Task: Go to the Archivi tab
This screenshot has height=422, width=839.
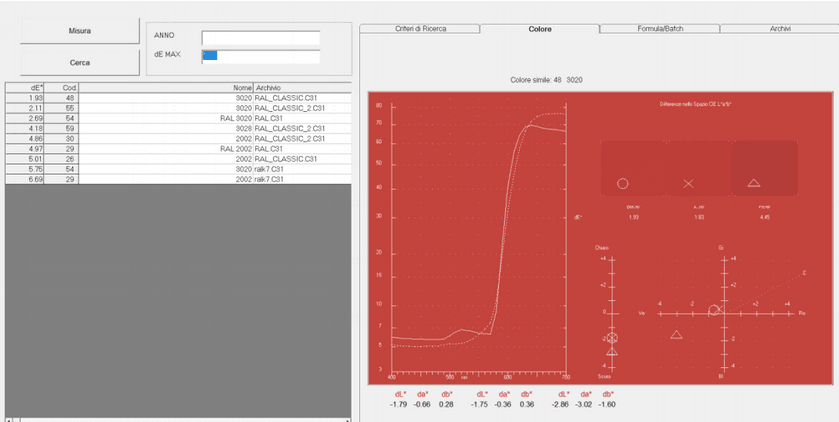Action: (780, 29)
